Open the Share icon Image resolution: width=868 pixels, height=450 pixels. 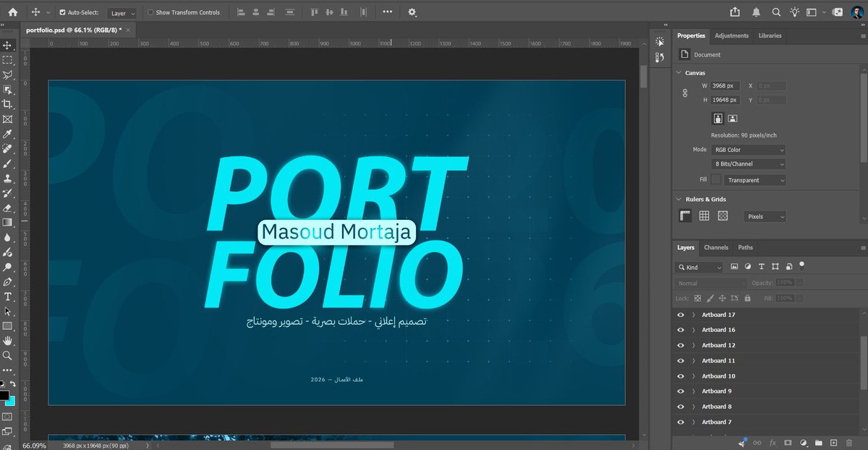coord(736,12)
